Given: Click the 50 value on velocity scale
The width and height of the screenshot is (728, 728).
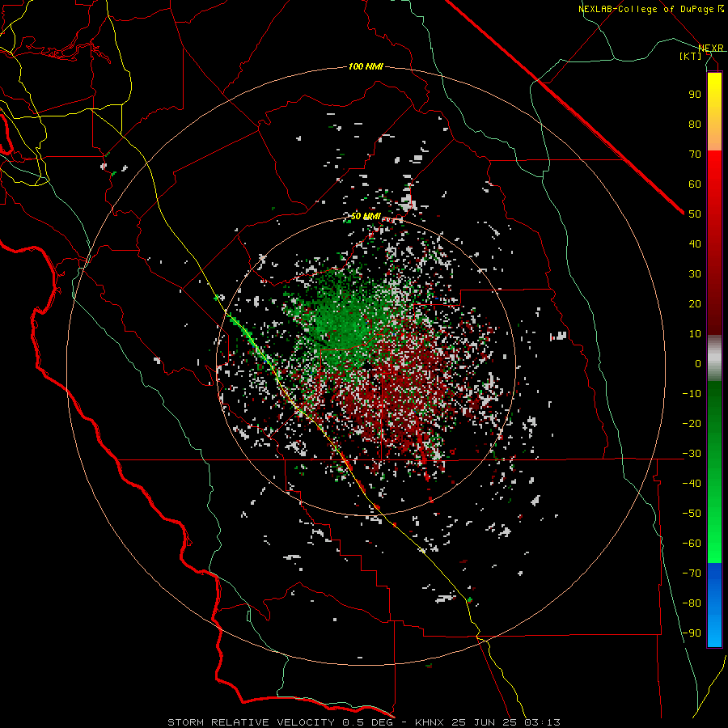Looking at the screenshot, I should pos(695,214).
